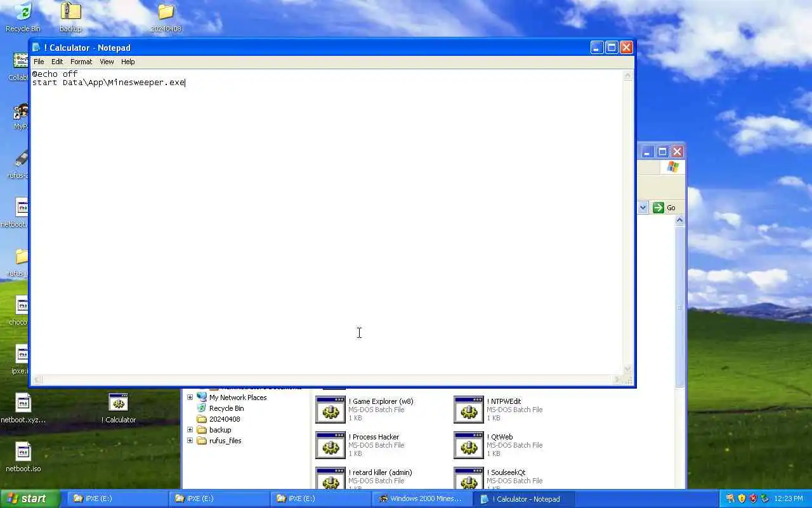Select the netboot.xyz... file on the desktop

pyautogui.click(x=23, y=408)
